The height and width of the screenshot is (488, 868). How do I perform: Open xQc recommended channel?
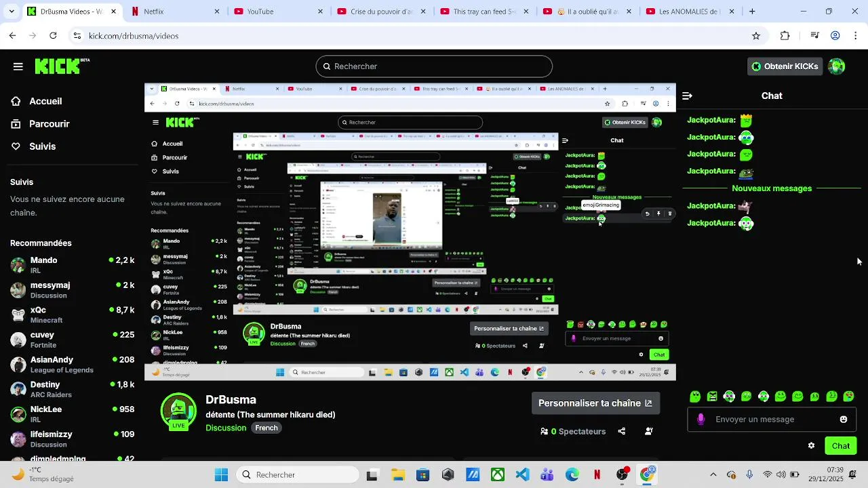click(x=73, y=314)
